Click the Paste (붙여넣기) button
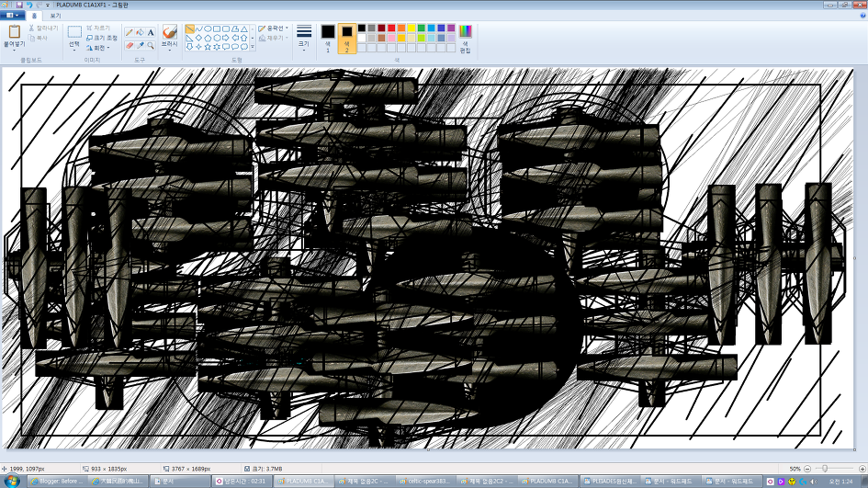868x488 pixels. [14, 37]
